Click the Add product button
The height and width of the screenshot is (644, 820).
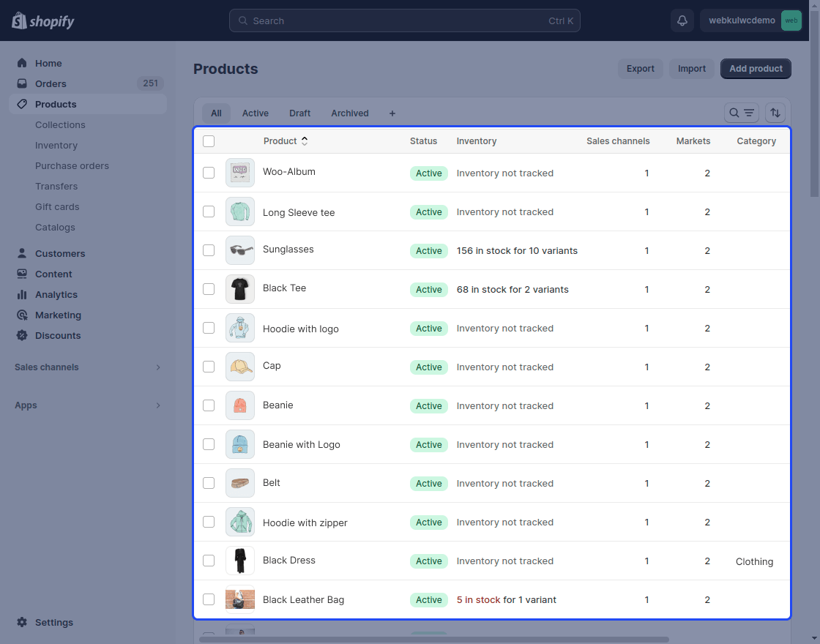(756, 68)
